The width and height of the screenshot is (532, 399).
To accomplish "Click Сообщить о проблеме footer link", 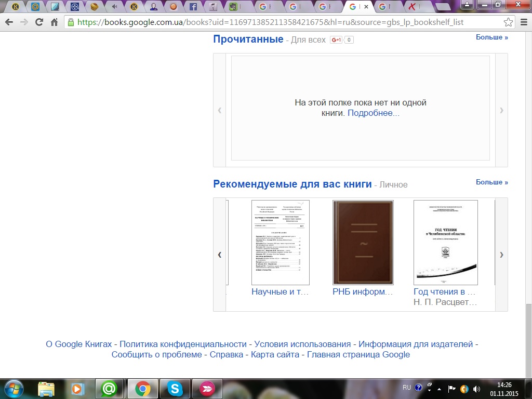I will click(x=157, y=354).
